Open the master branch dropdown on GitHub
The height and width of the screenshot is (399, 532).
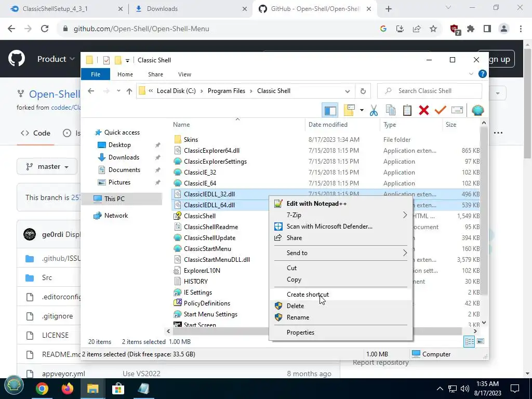[47, 167]
